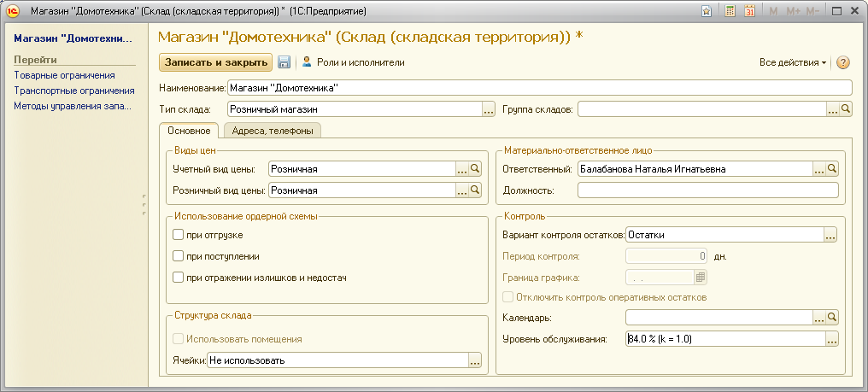
Task: Open selection button for Тип склада
Action: [x=489, y=109]
